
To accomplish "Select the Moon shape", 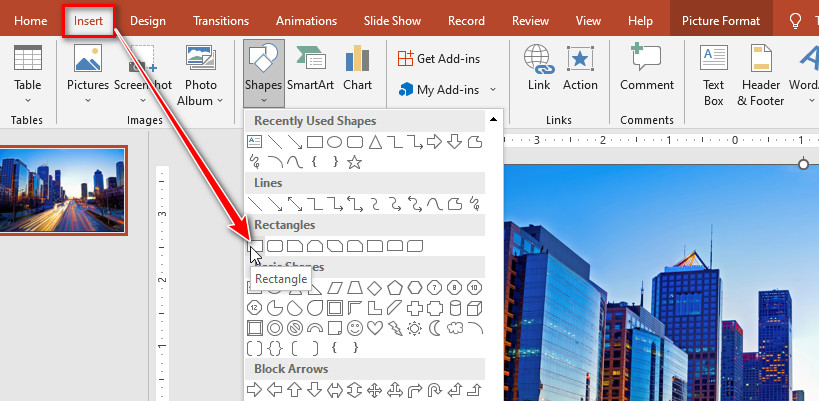I will click(435, 328).
